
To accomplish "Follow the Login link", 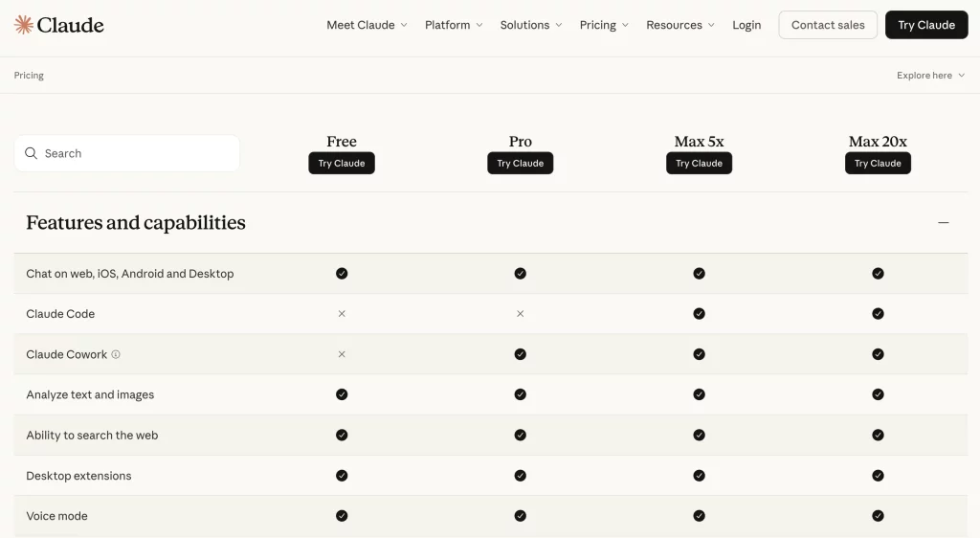I will tap(746, 25).
